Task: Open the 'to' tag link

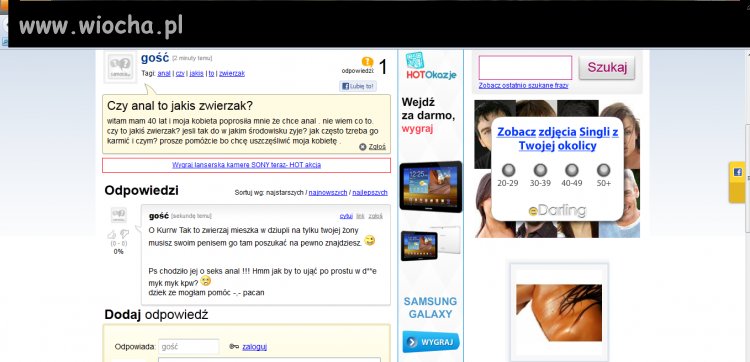Action: coord(211,74)
